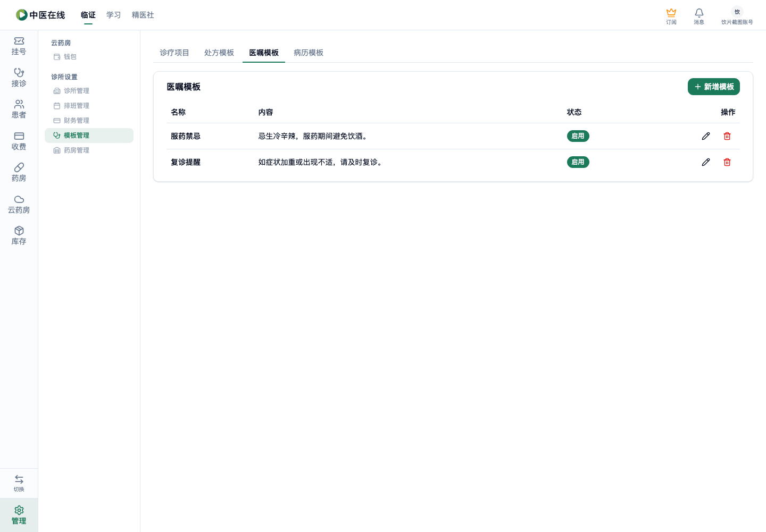Click the 复诊提醒 name cell
The height and width of the screenshot is (532, 766).
(186, 162)
